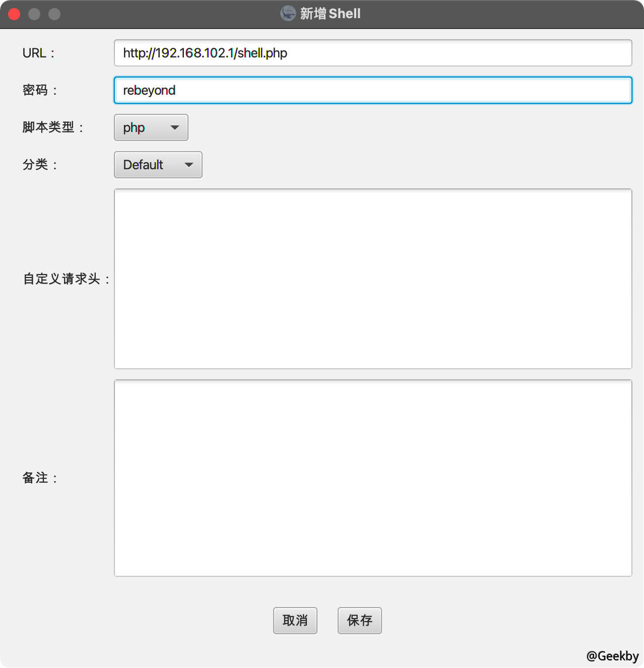Click the @Geekby watermark text
The height and width of the screenshot is (668, 644).
tap(612, 655)
